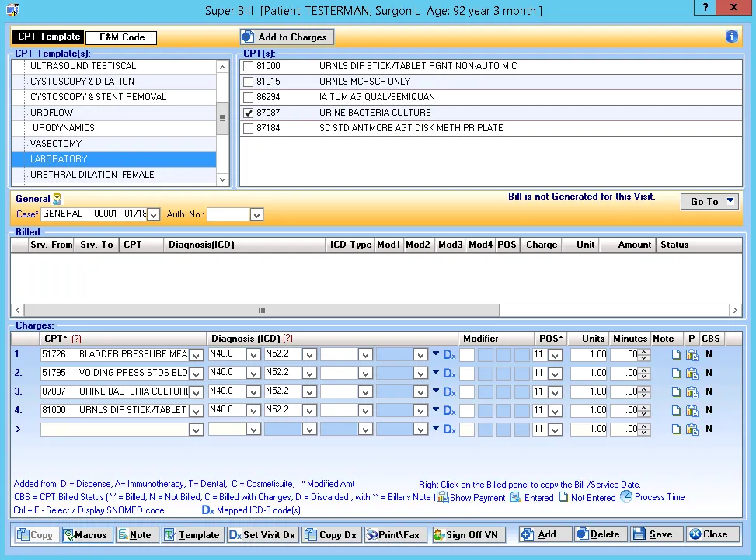Screen dimensions: 756x560
Task: Click the note icon in charge row 4
Action: click(675, 410)
